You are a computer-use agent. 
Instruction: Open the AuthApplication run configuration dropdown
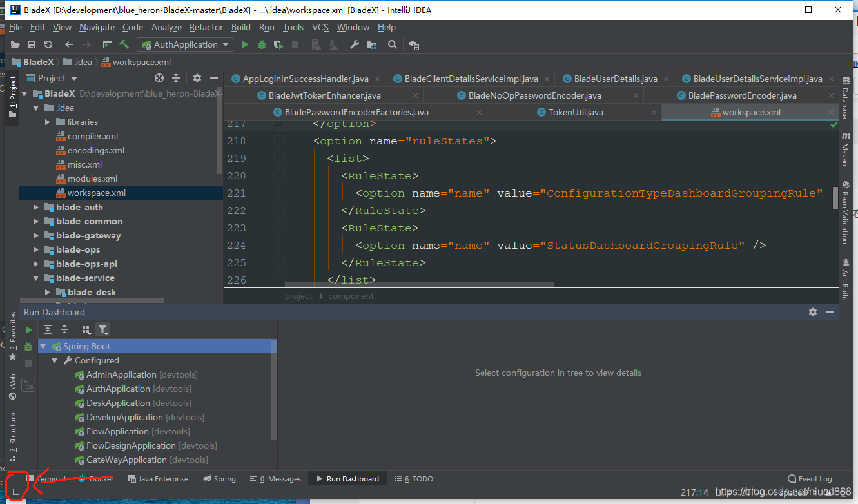click(185, 44)
